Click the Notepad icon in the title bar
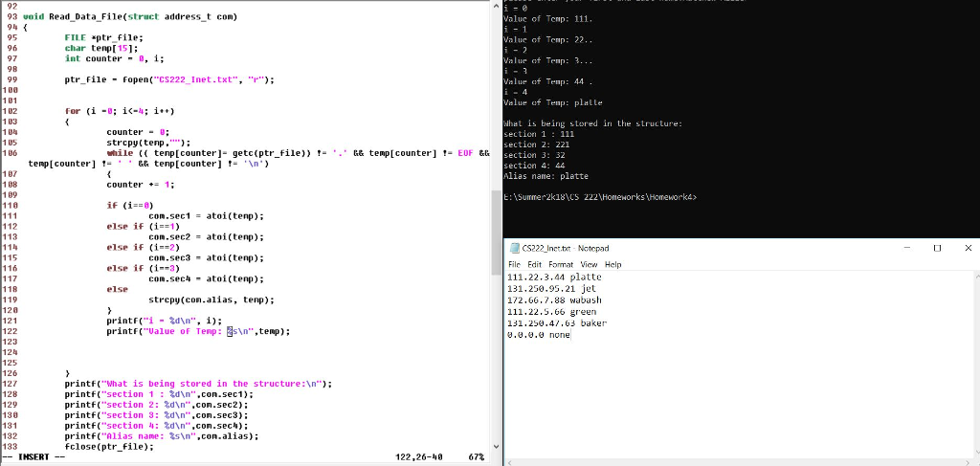 [x=514, y=248]
